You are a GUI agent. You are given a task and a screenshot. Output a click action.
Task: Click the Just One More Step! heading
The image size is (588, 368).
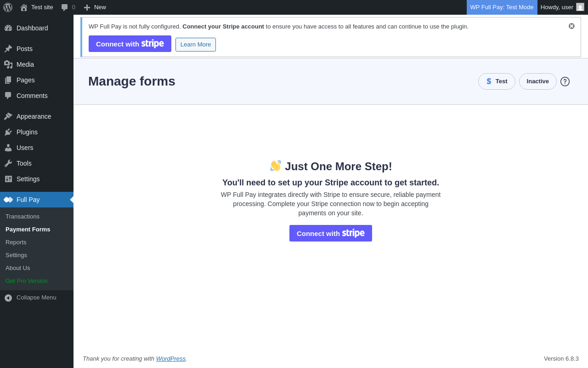pyautogui.click(x=331, y=167)
